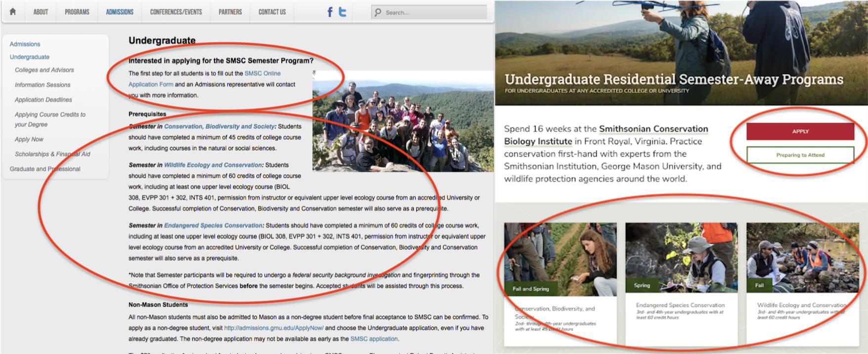Viewport: 868px width, 354px height.
Task: Click the home icon in navigation bar
Action: click(13, 11)
